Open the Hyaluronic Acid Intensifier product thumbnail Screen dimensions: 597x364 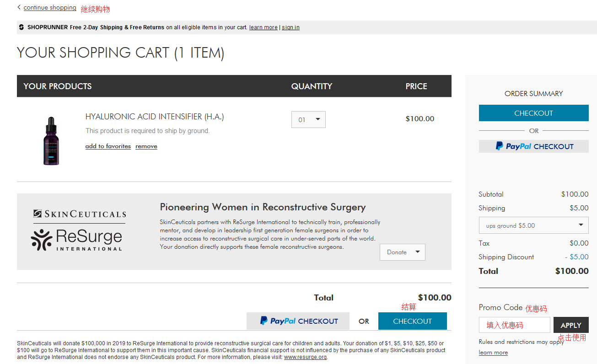tap(51, 140)
